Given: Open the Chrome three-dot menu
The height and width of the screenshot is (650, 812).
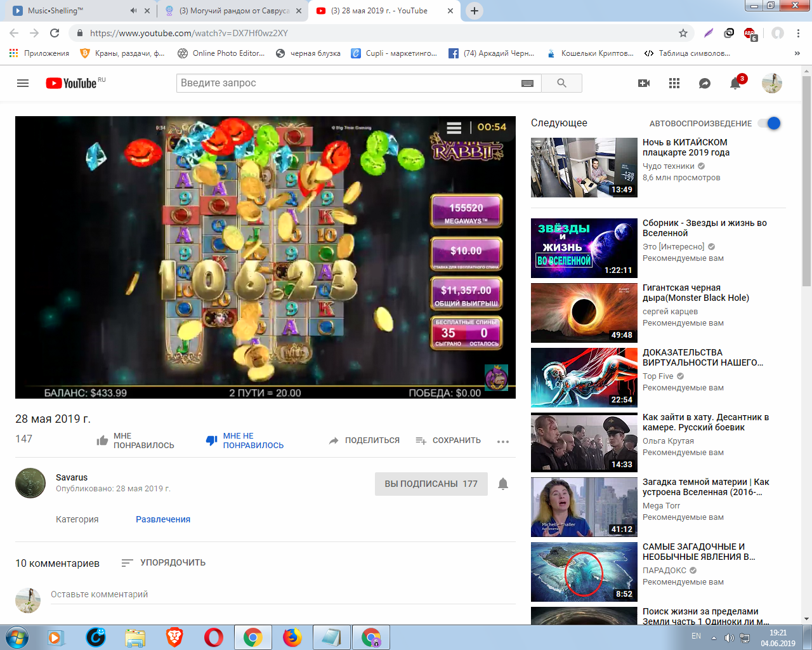Looking at the screenshot, I should (x=799, y=33).
